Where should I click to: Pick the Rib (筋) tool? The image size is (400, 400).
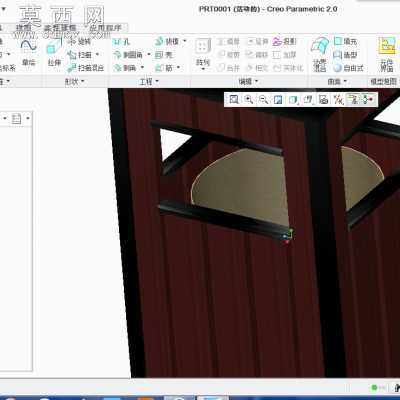tap(164, 68)
